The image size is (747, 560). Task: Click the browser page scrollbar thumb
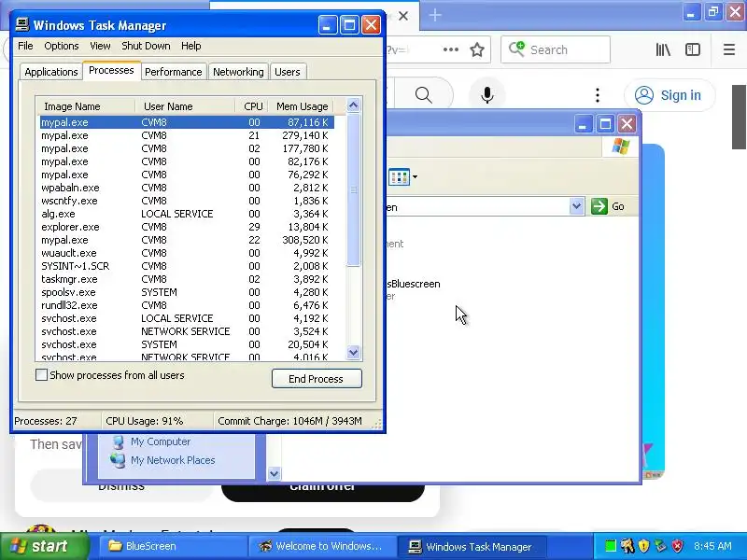pyautogui.click(x=739, y=118)
